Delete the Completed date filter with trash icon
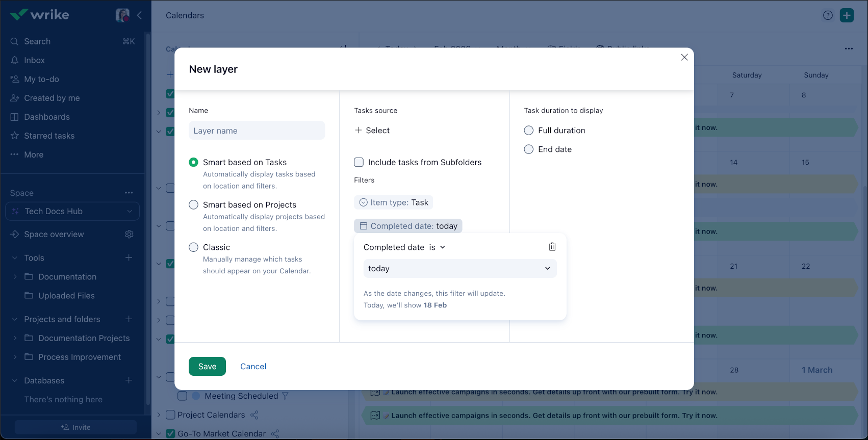The height and width of the screenshot is (440, 868). (552, 247)
